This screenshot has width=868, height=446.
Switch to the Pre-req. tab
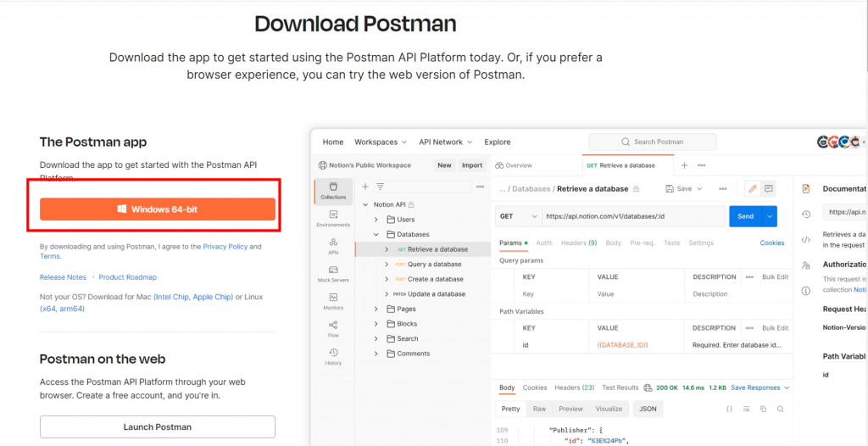[x=643, y=243]
